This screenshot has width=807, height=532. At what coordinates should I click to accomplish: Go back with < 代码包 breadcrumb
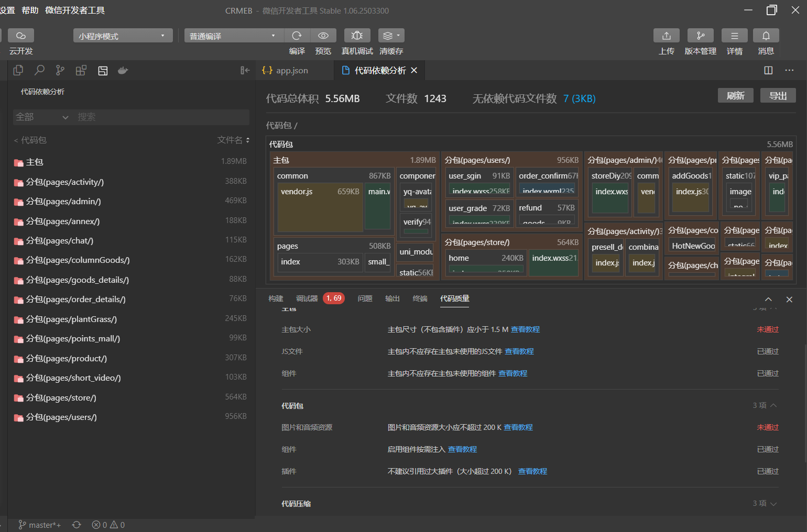[30, 140]
